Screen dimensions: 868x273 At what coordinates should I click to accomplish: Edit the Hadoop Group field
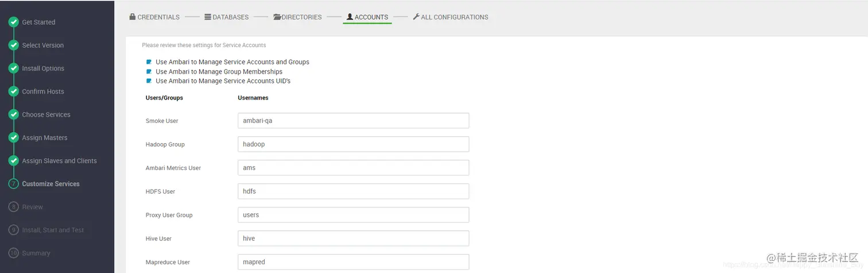[354, 144]
